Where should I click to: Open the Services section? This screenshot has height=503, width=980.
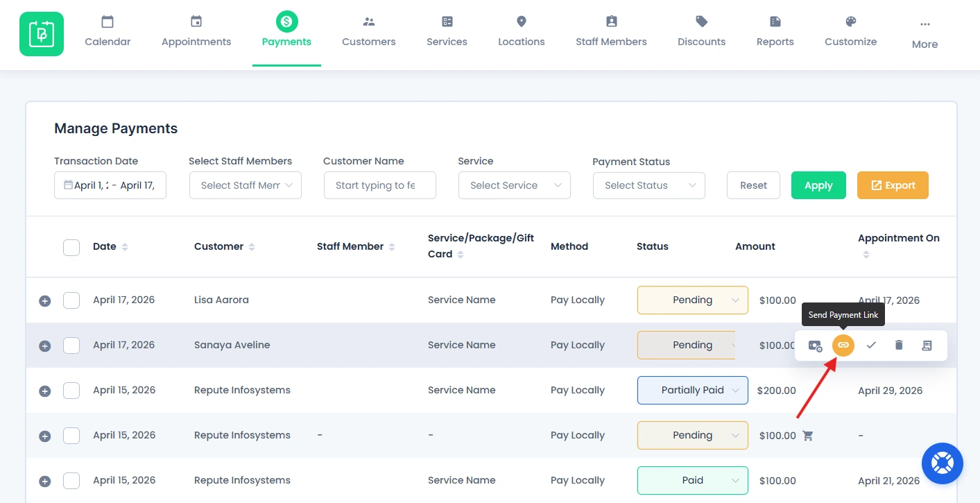(447, 33)
